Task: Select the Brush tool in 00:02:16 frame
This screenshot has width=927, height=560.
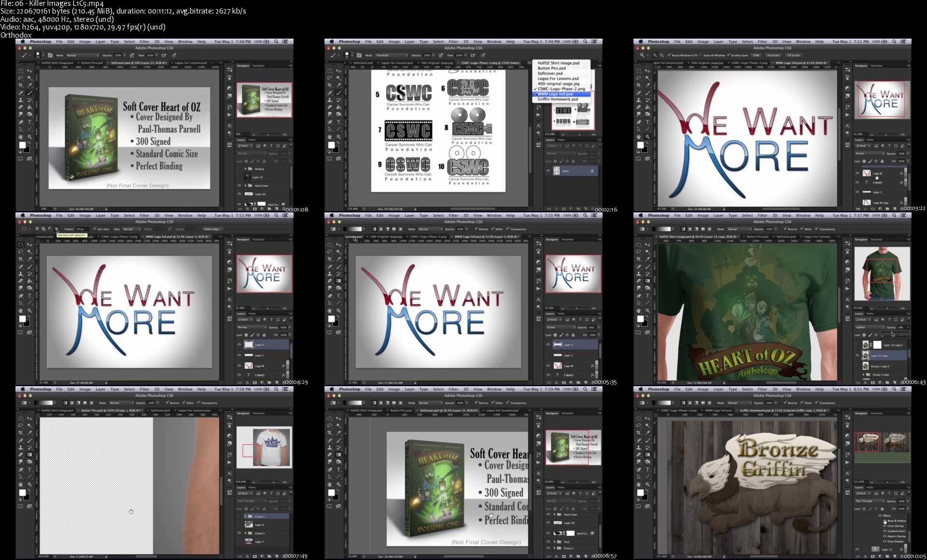Action: tap(338, 93)
